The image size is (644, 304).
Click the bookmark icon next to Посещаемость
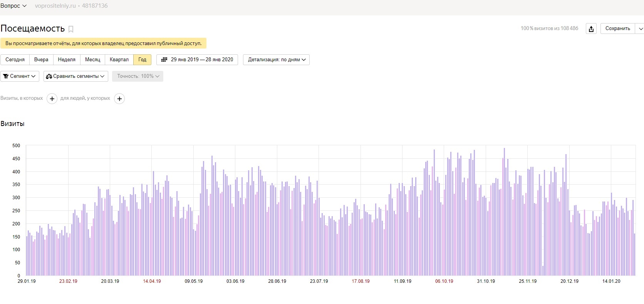[71, 29]
